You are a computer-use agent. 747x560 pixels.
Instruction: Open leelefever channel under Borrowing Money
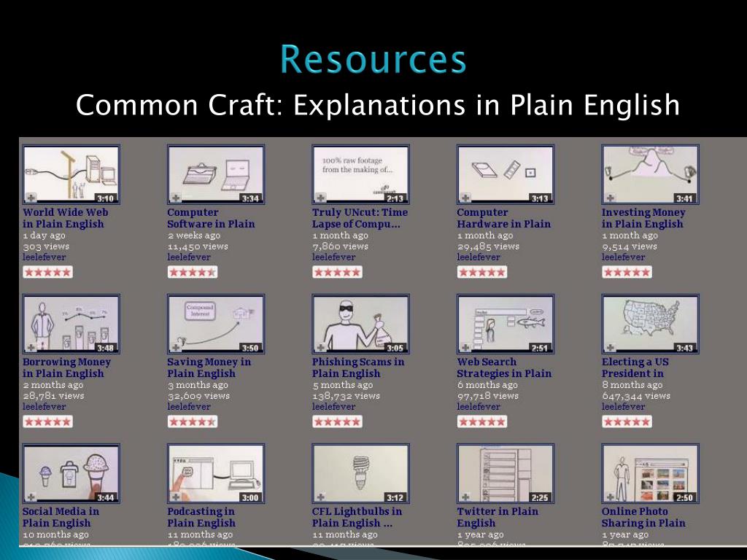click(x=44, y=407)
